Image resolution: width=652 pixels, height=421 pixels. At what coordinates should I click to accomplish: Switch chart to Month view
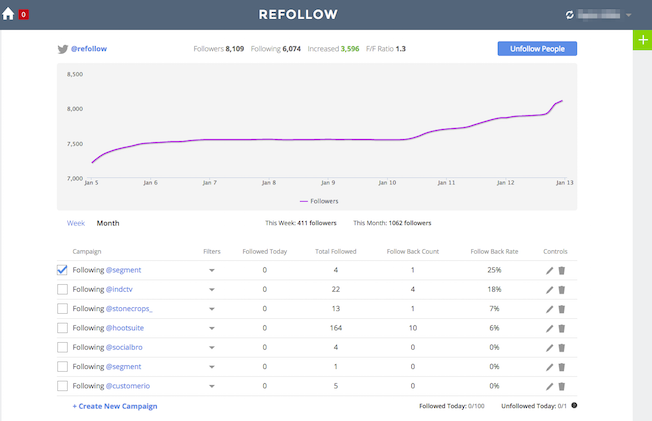108,223
